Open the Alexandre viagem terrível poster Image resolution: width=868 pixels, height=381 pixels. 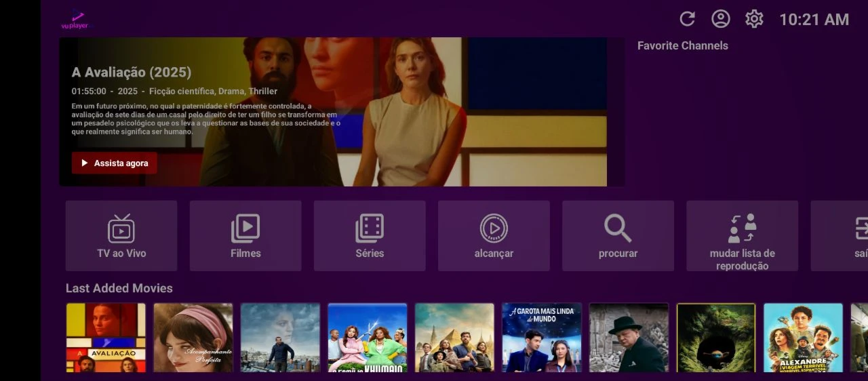[x=803, y=338]
